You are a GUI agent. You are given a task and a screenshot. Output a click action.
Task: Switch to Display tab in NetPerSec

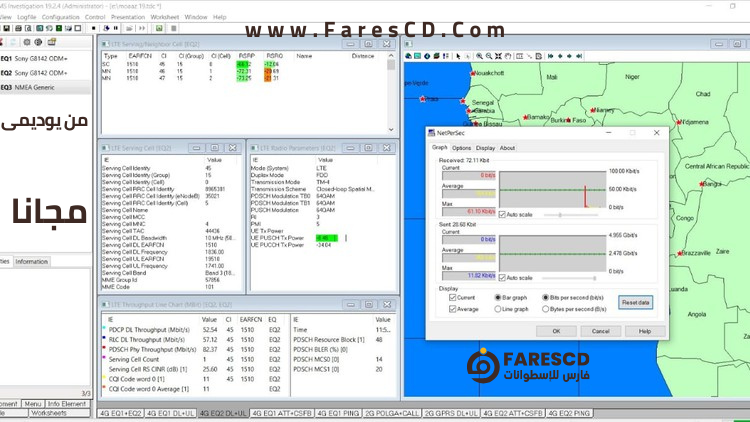pyautogui.click(x=485, y=148)
